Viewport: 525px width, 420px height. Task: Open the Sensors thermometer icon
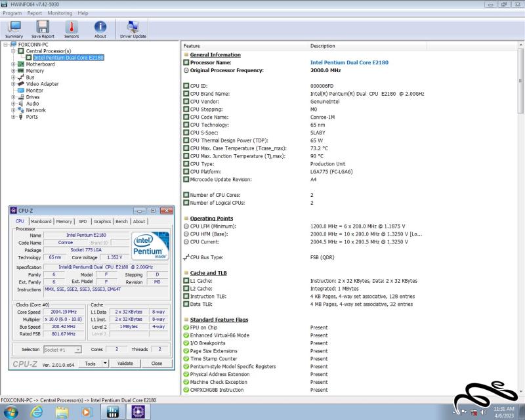coord(72,29)
